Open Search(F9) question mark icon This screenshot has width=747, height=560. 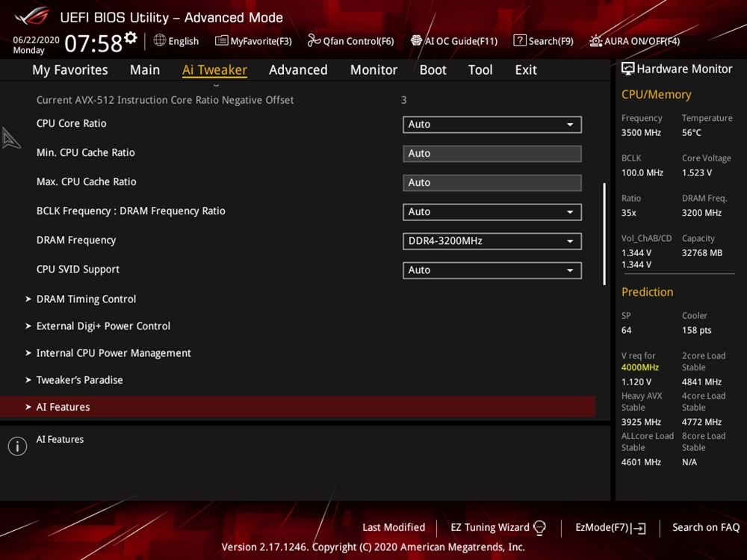point(520,40)
